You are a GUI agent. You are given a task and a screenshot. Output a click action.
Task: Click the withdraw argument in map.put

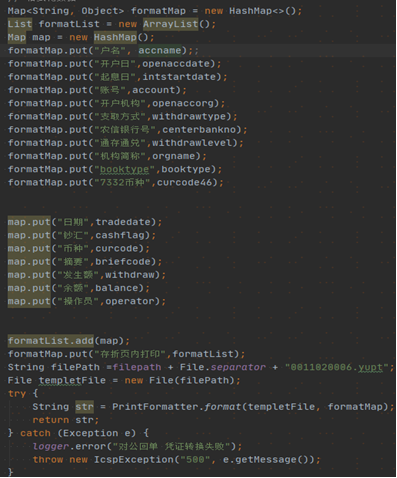tap(130, 275)
